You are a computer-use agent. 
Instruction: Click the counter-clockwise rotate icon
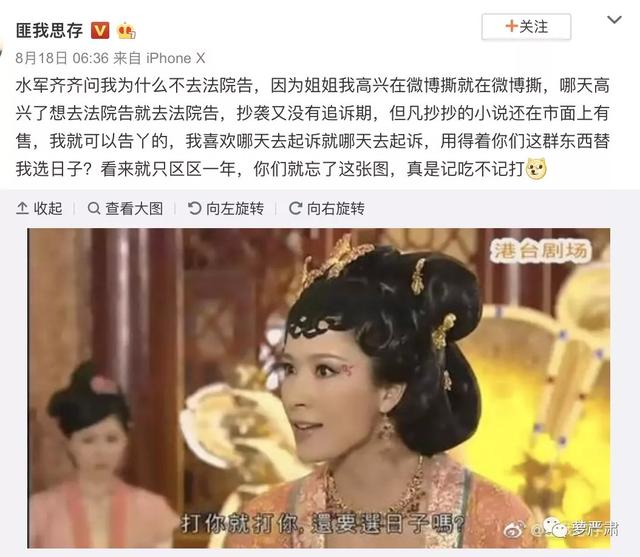[x=194, y=208]
